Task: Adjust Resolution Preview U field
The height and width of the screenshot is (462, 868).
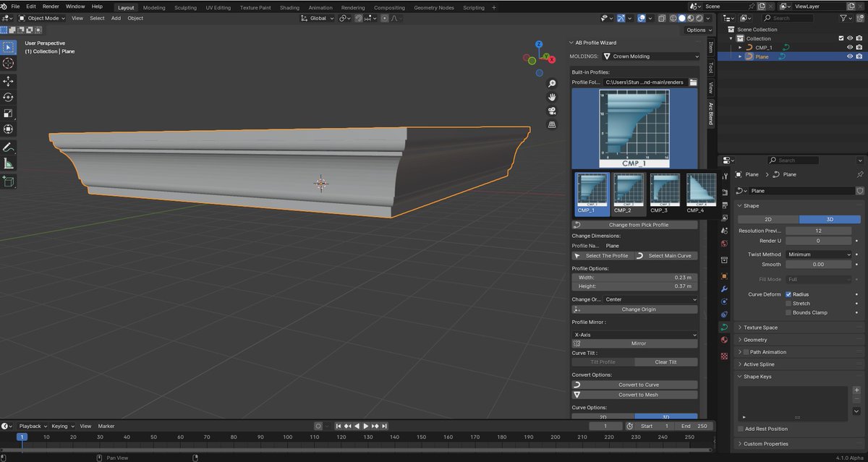Action: tap(819, 231)
